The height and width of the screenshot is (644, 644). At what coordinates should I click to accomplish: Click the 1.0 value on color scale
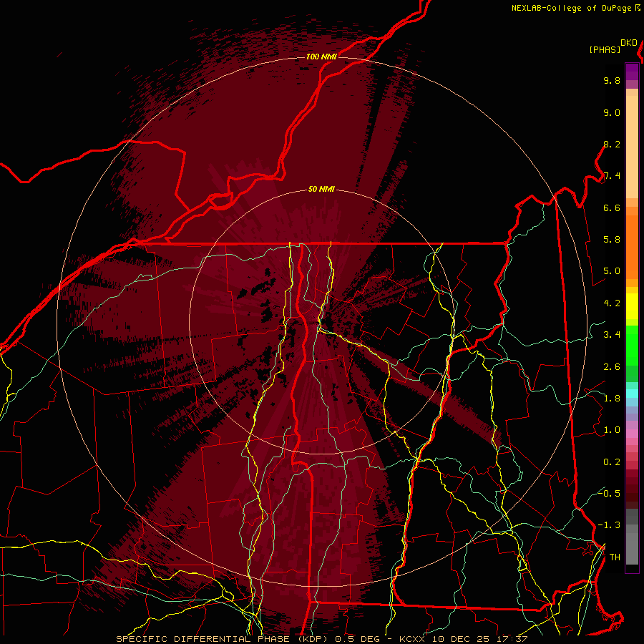(x=612, y=431)
